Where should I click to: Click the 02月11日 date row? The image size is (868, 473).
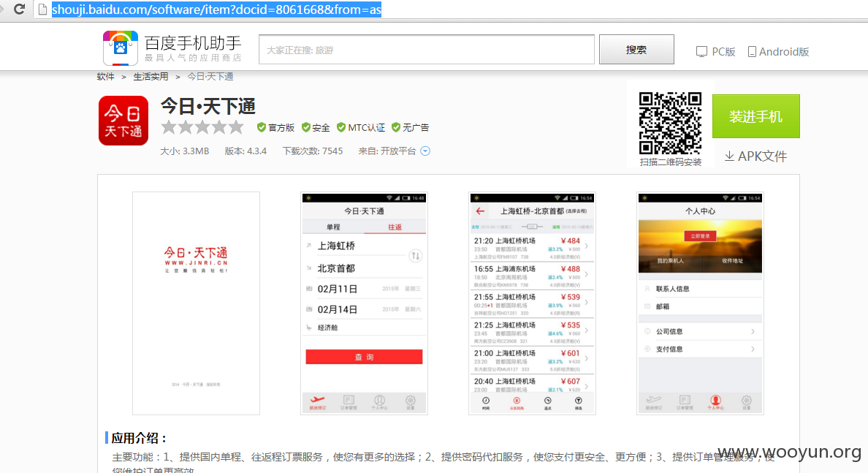click(365, 289)
